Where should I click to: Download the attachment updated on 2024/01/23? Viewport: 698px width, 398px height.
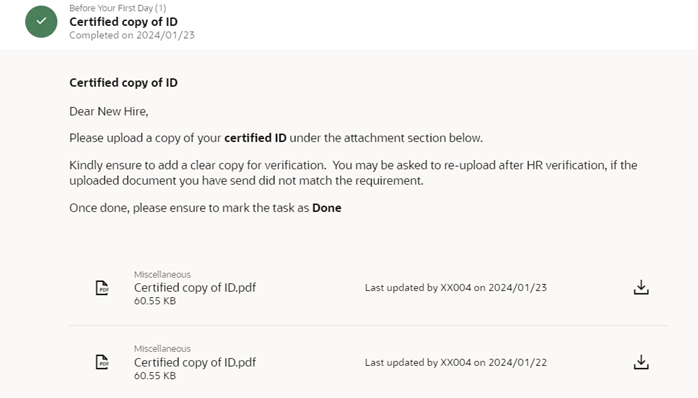(641, 288)
